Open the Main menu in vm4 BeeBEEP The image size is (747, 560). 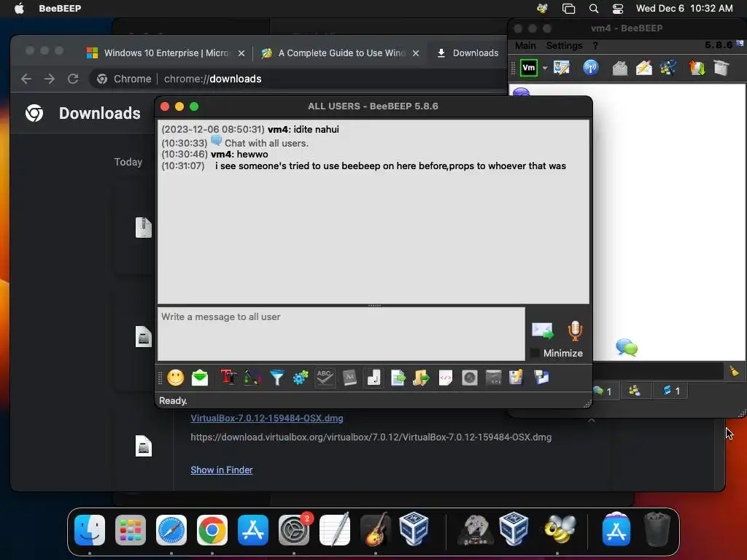525,46
